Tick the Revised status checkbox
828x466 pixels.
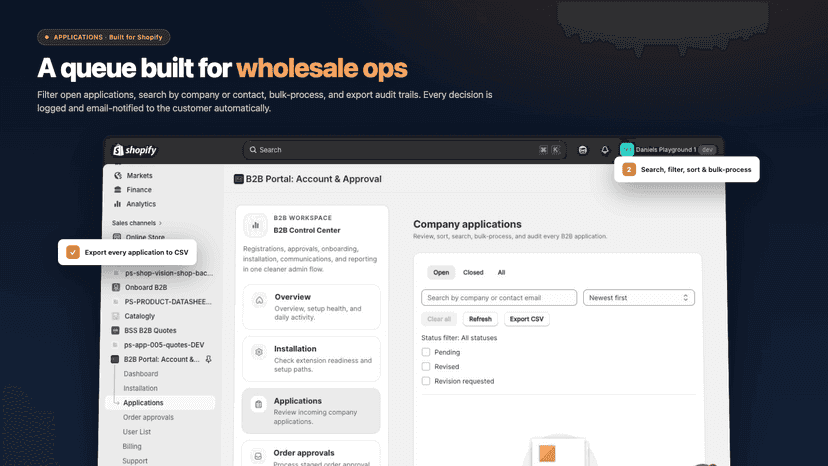426,366
